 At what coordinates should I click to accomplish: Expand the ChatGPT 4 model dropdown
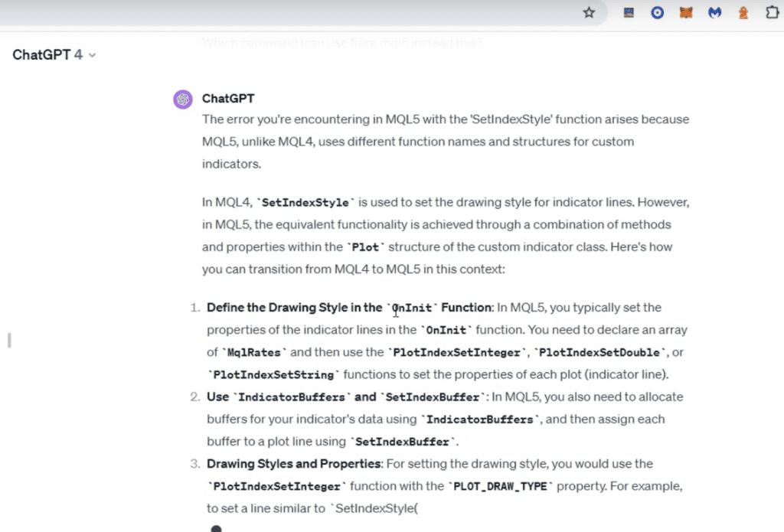tap(54, 55)
